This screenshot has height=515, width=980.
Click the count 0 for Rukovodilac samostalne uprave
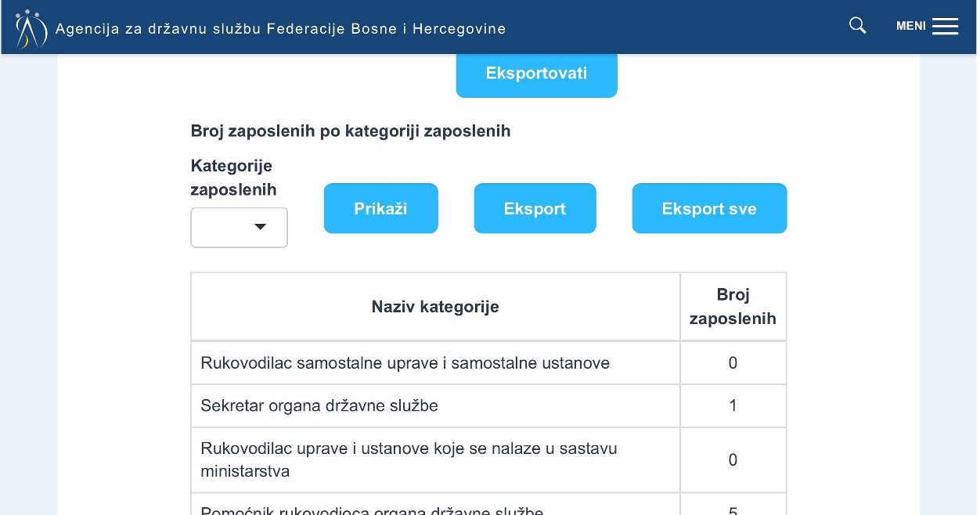(x=733, y=363)
